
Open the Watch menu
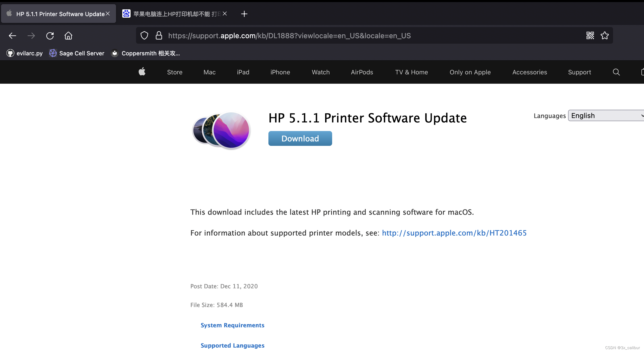321,72
